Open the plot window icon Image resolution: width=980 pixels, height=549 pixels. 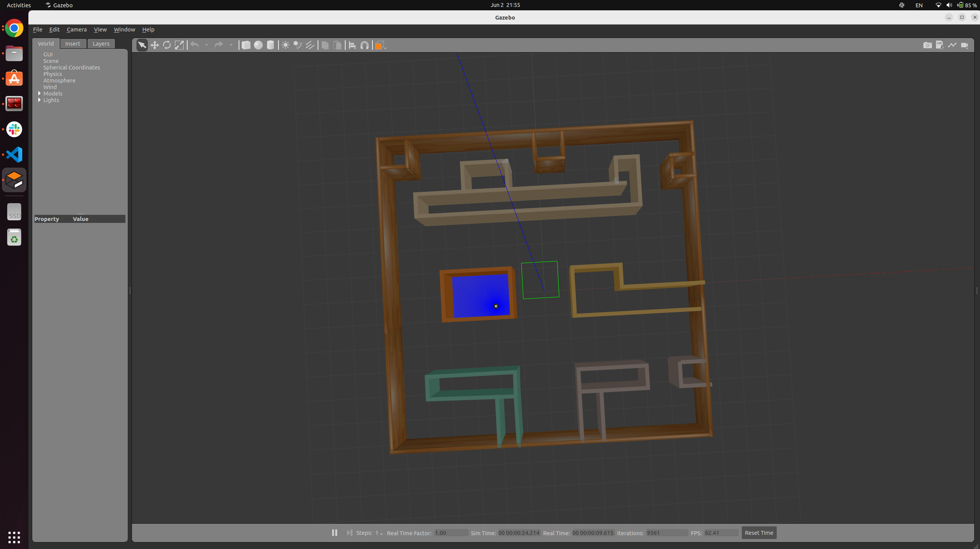click(x=952, y=45)
